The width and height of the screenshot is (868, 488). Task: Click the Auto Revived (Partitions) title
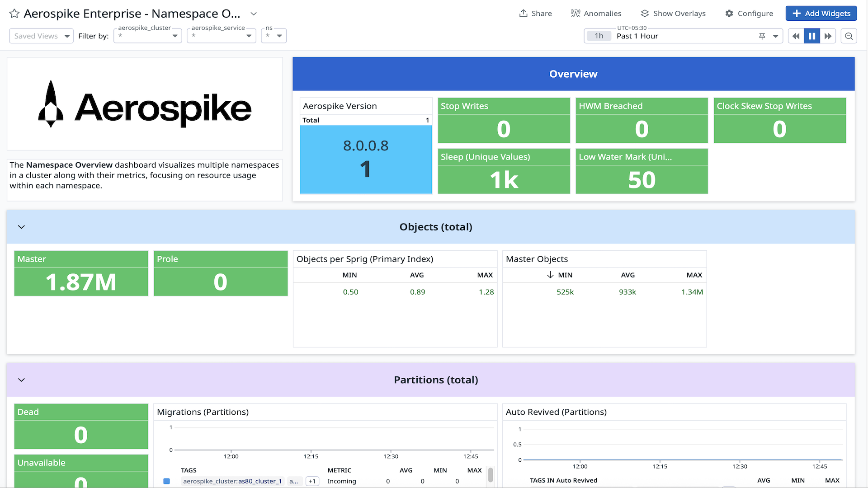click(556, 412)
